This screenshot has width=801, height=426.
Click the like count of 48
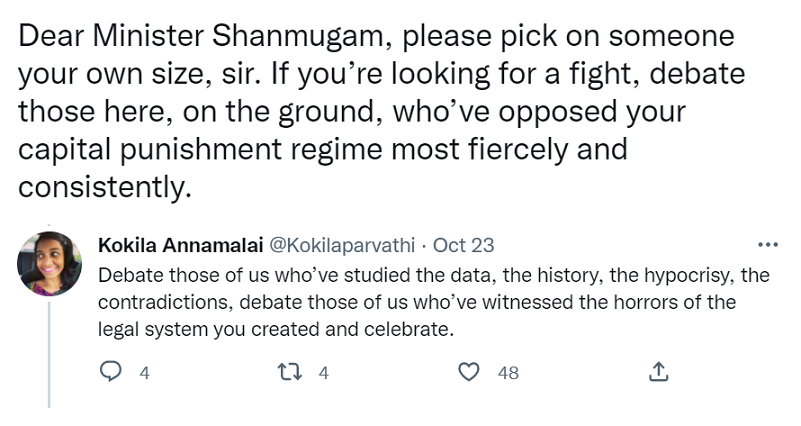(x=508, y=373)
